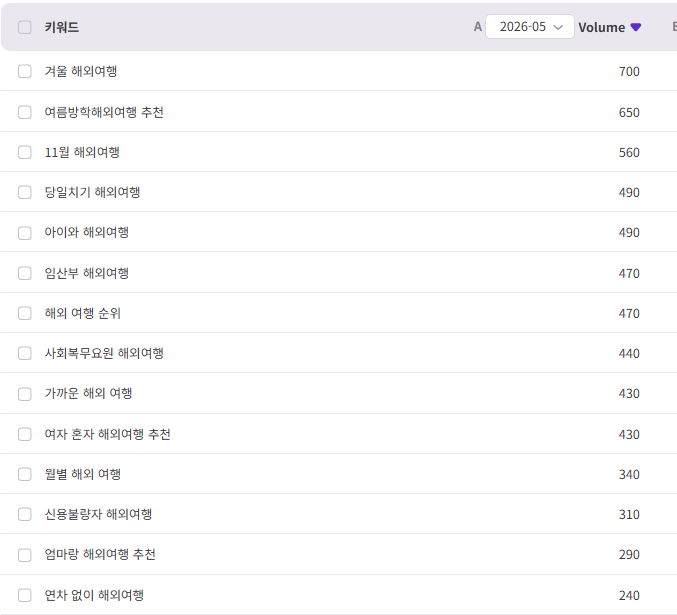Open keyword 엄마랑 해외여행 추천
Viewport: 677px width, 615px height.
click(x=100, y=555)
